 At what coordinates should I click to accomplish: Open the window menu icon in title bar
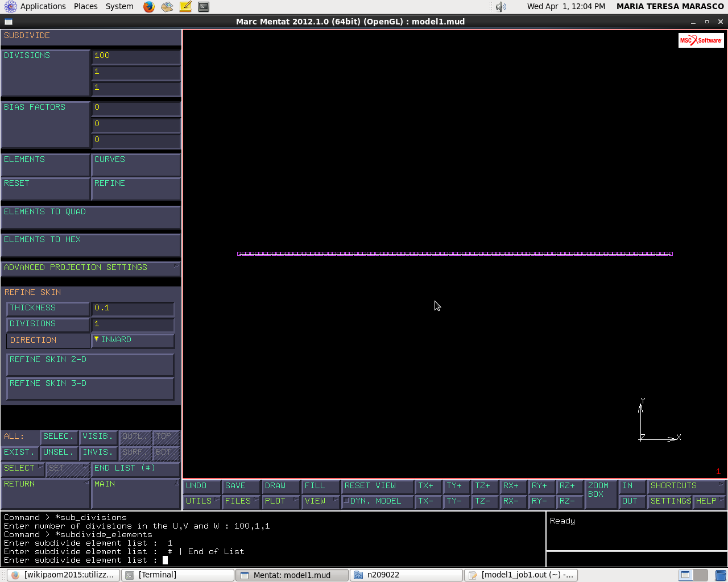tap(8, 22)
